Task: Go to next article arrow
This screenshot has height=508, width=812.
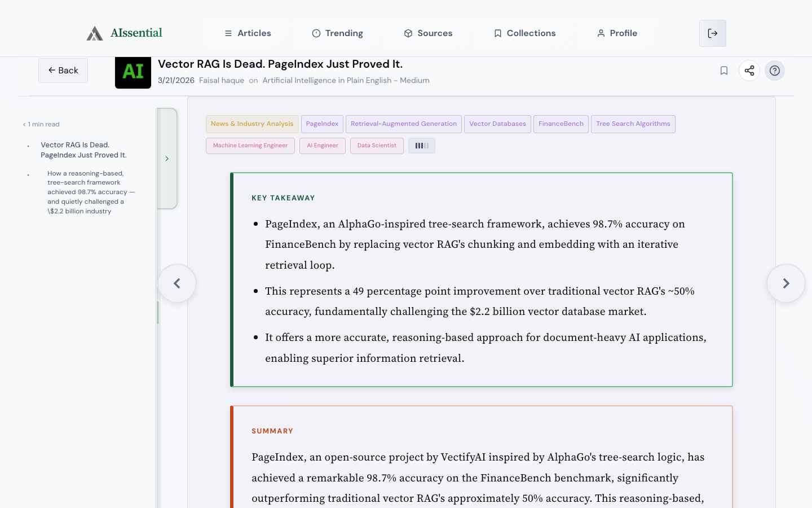Action: tap(785, 283)
